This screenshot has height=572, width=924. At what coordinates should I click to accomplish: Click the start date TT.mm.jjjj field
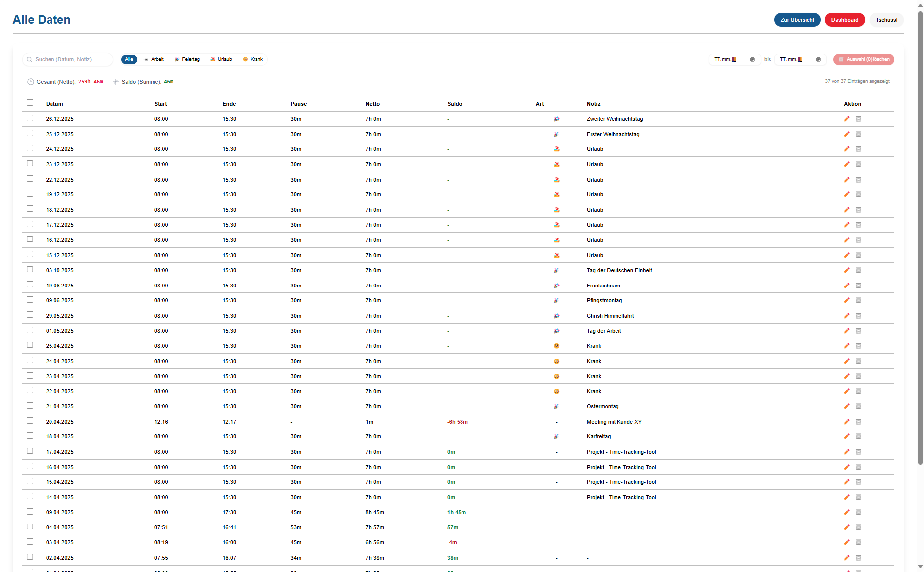[734, 59]
